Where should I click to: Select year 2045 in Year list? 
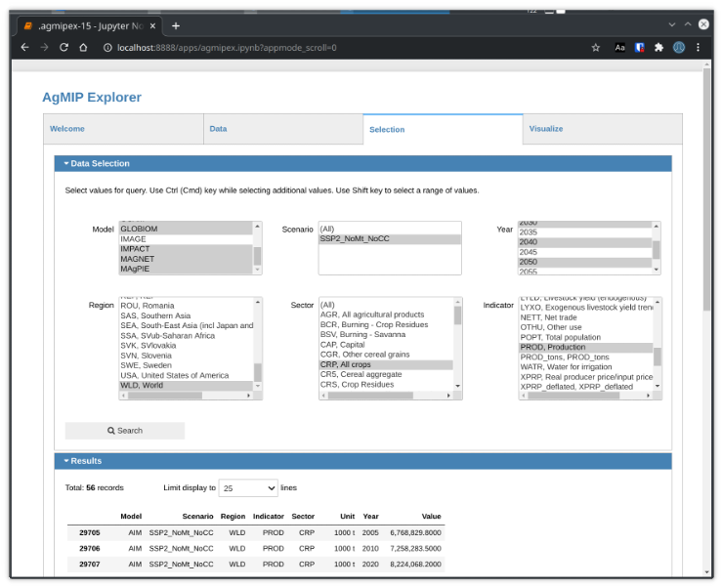[585, 252]
